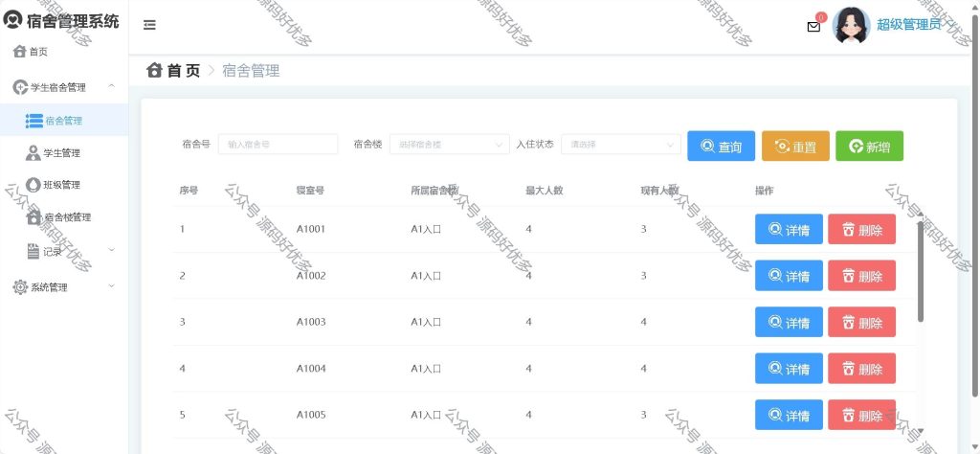980x454 pixels.
Task: Click 删除 for dormitory A1003
Action: [862, 322]
